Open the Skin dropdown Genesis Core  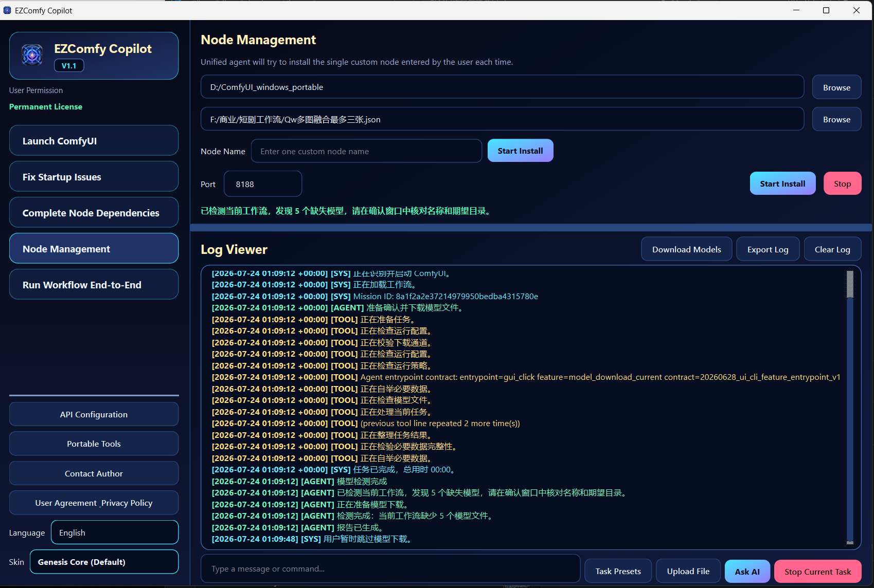[x=104, y=562]
